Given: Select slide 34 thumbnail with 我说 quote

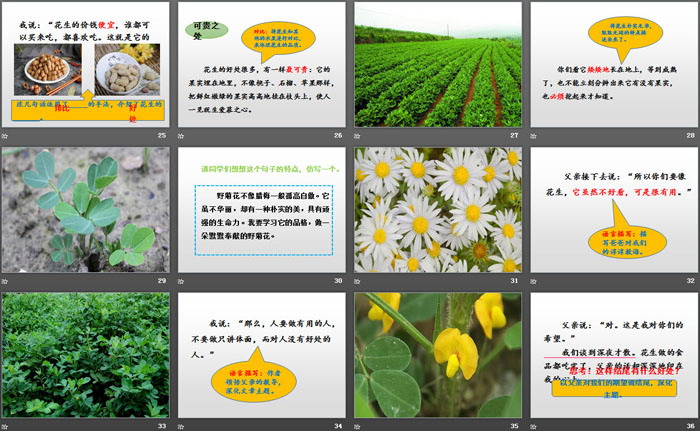Looking at the screenshot, I should 262,355.
